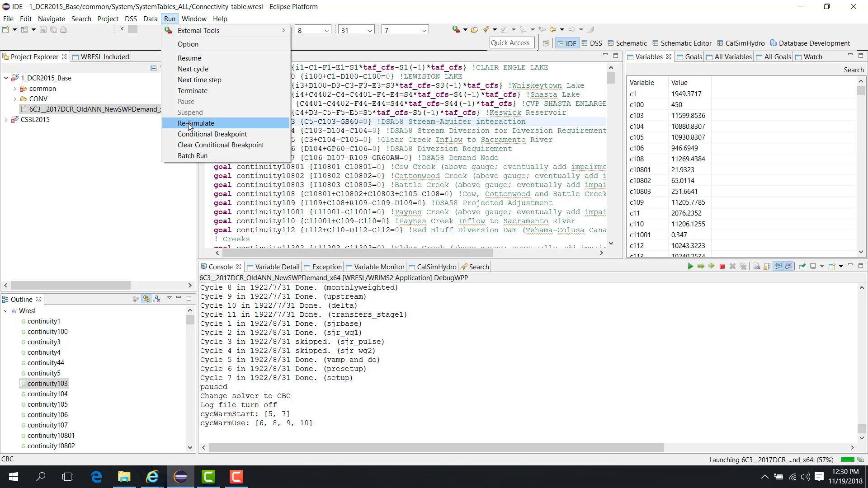Toggle show console on standard error change
This screenshot has height=488, width=868.
tap(788, 267)
